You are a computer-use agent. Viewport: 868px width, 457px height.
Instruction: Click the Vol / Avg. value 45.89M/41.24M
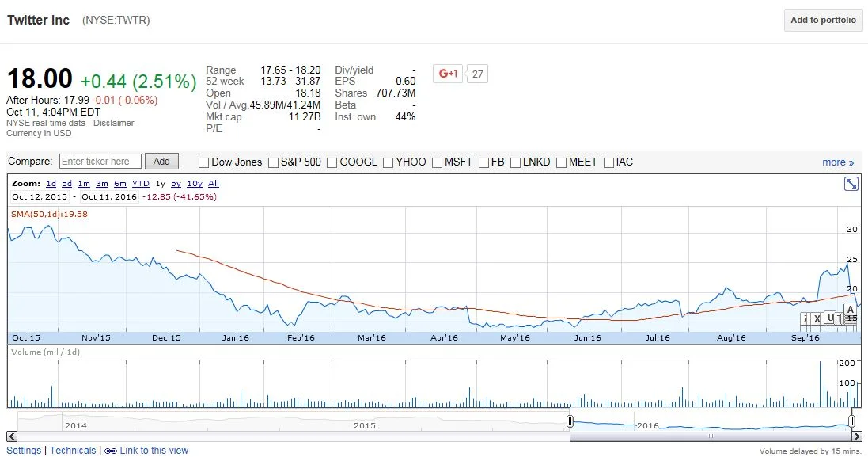[x=285, y=105]
